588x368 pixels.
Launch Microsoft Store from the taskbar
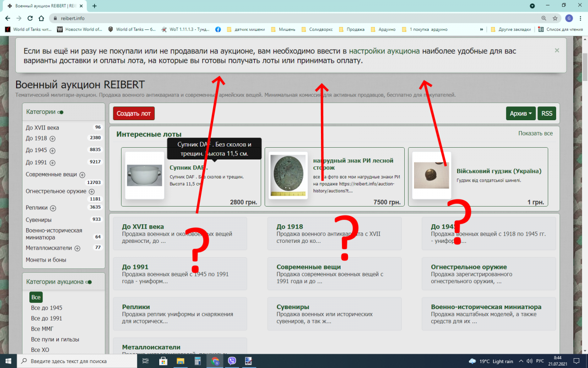click(x=163, y=361)
